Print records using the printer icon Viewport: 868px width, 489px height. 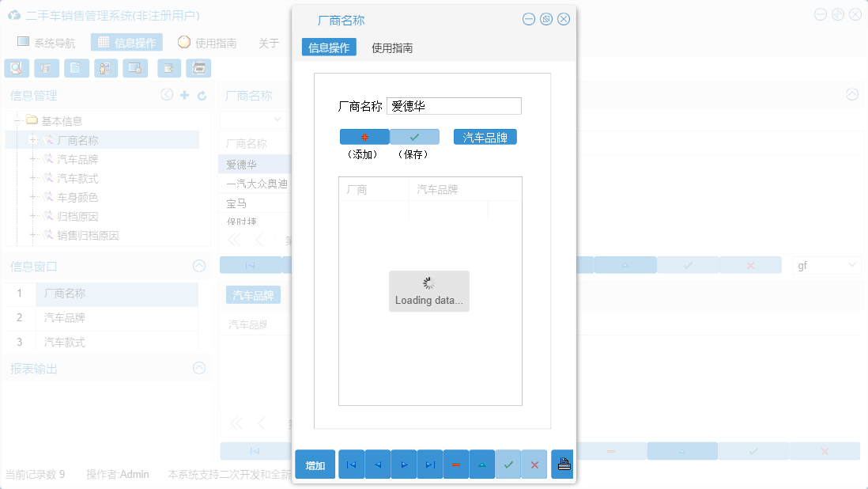pos(562,464)
